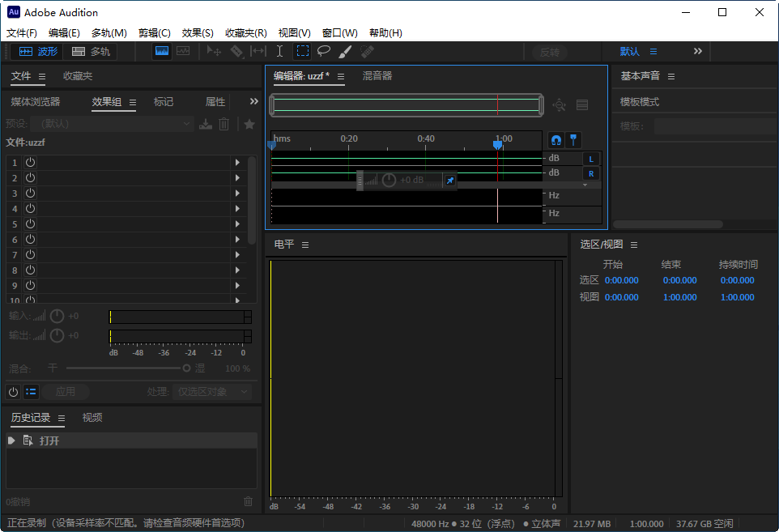Open effect menu arrow for slot 4
Viewport: 779px width, 532px height.
pos(237,209)
